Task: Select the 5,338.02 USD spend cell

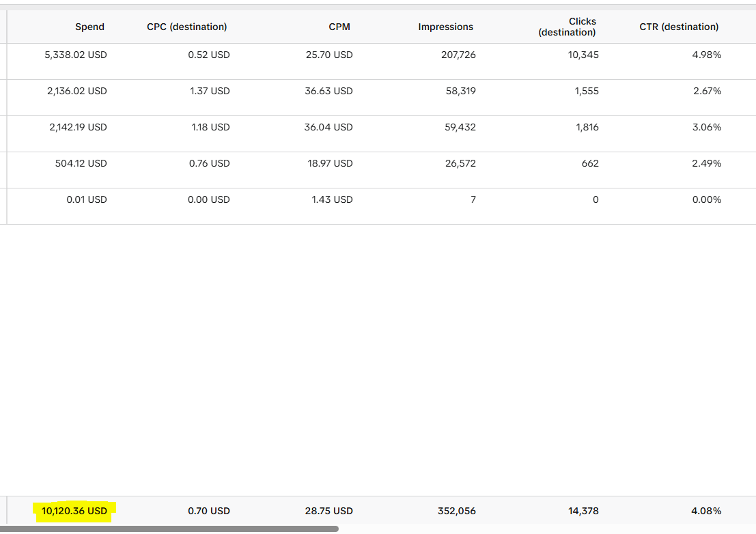Action: pos(76,55)
